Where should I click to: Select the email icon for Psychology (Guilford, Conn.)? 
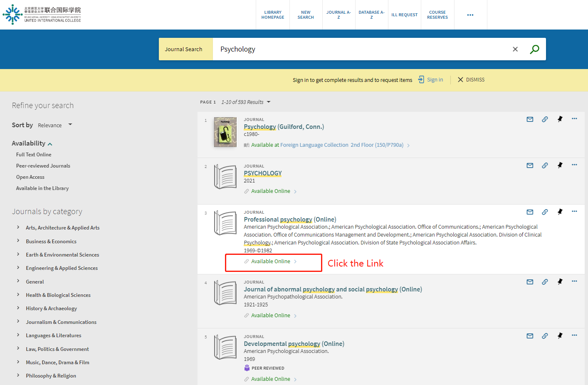(530, 119)
